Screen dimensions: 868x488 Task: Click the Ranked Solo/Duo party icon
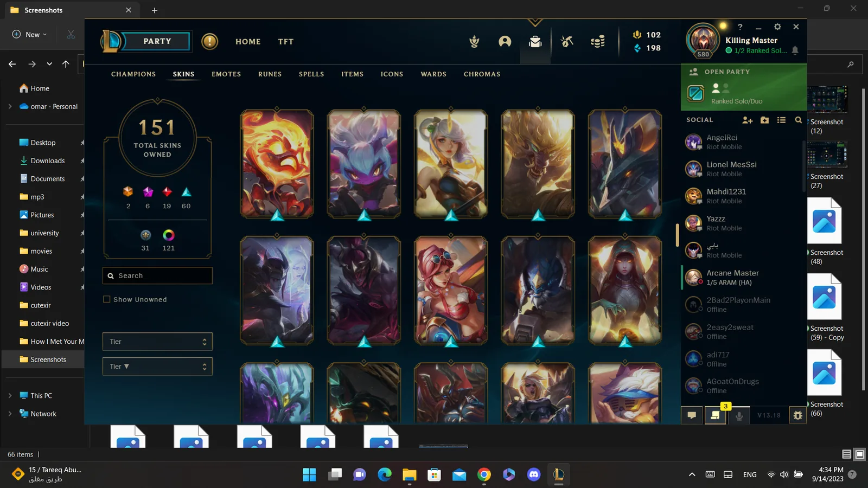tap(695, 93)
